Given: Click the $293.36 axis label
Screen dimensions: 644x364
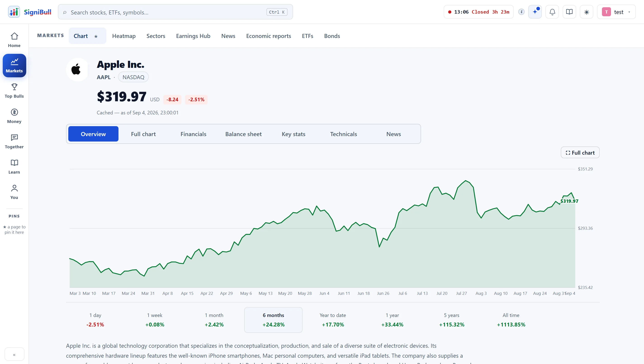Looking at the screenshot, I should coord(585,228).
